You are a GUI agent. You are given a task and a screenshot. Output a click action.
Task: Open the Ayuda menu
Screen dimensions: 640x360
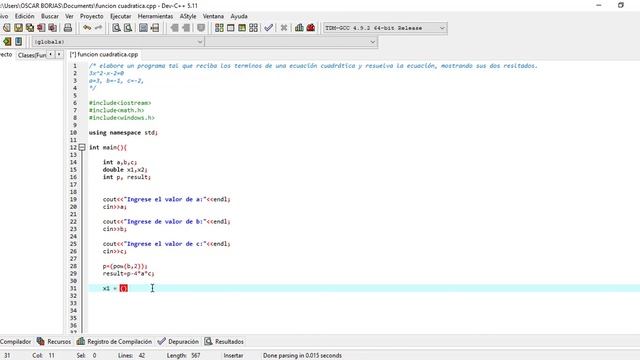[x=239, y=16]
